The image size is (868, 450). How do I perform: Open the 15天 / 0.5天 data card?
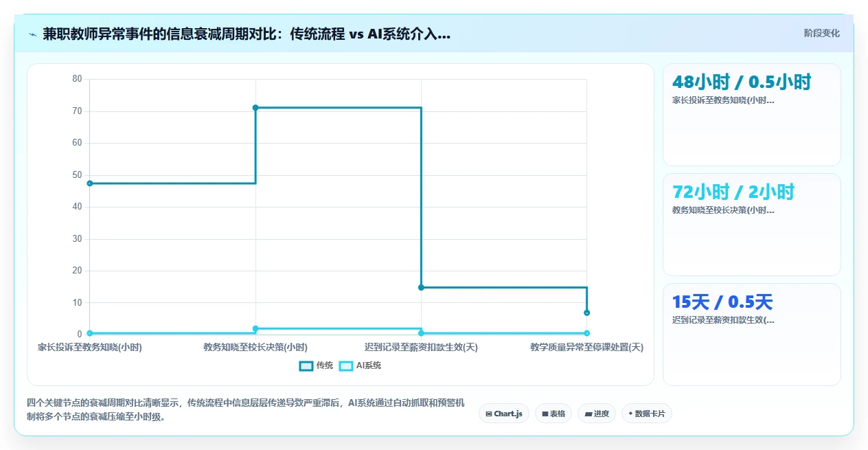point(751,335)
